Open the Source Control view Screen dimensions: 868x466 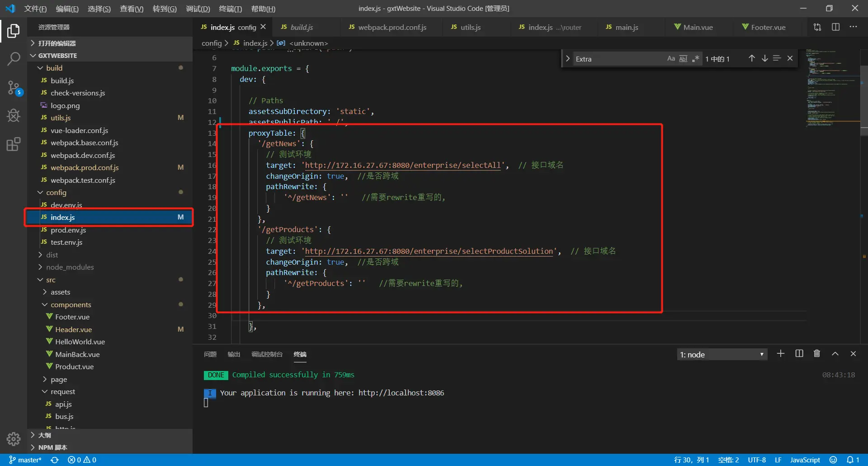[x=14, y=87]
